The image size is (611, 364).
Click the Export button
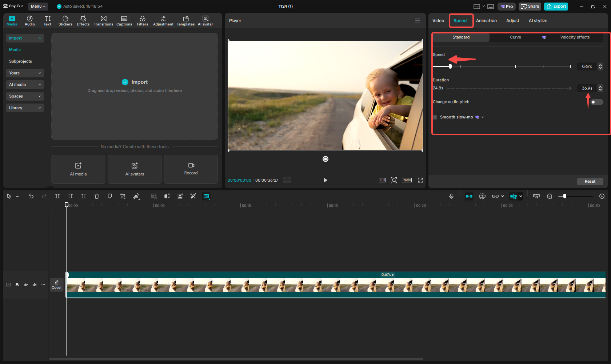coord(556,6)
